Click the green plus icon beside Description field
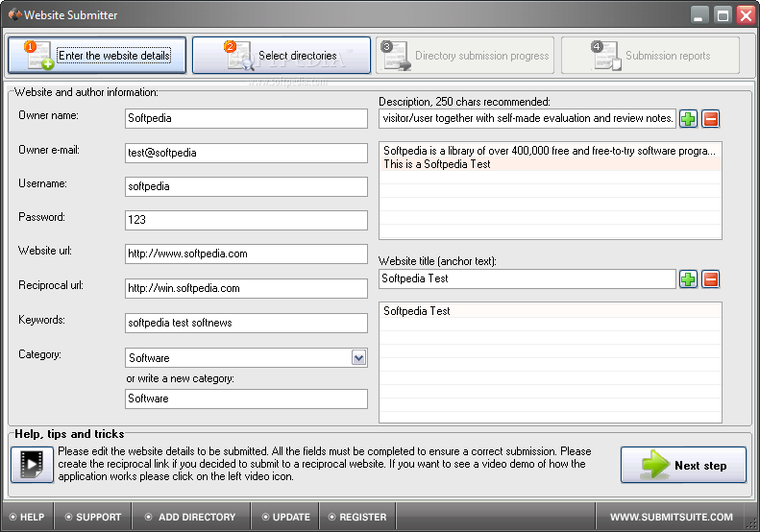 pyautogui.click(x=688, y=119)
